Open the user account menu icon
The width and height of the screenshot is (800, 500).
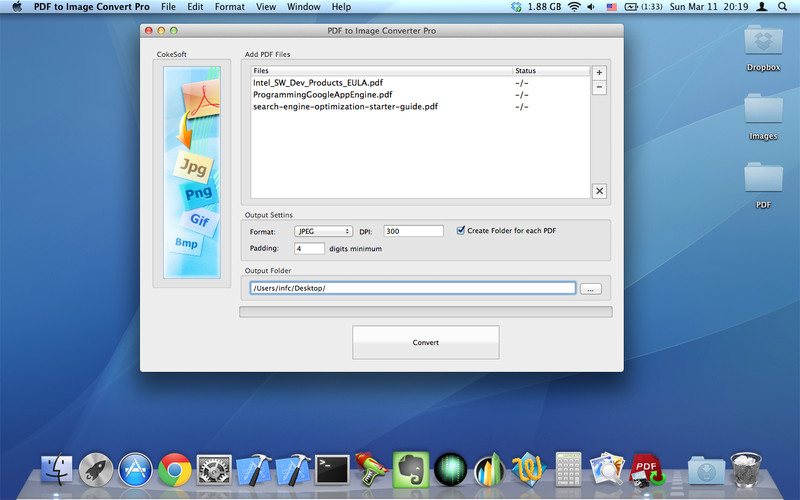tap(762, 7)
